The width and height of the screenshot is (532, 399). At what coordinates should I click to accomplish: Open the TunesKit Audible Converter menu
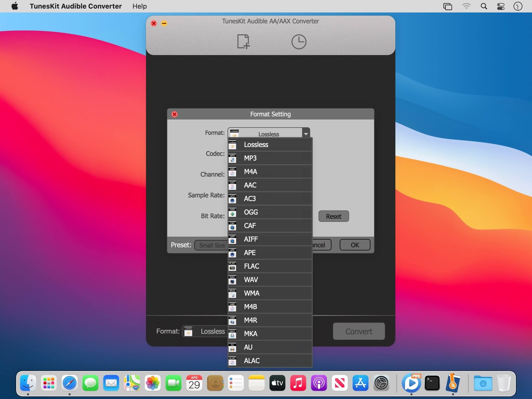click(76, 6)
